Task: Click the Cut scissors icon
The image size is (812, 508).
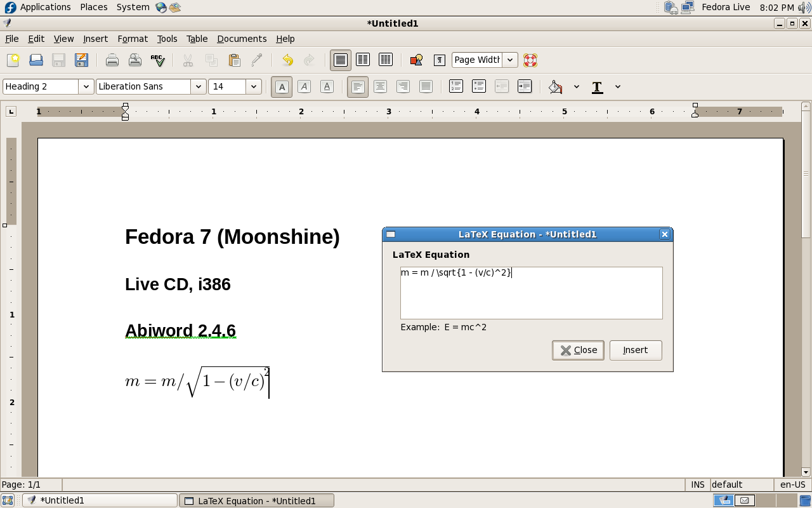Action: point(188,60)
